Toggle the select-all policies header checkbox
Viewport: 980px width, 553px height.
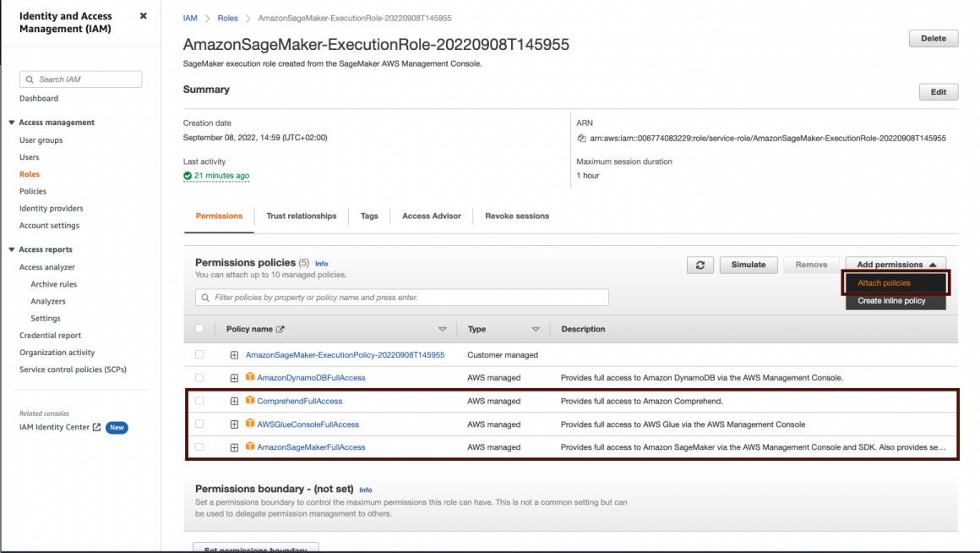[x=199, y=329]
